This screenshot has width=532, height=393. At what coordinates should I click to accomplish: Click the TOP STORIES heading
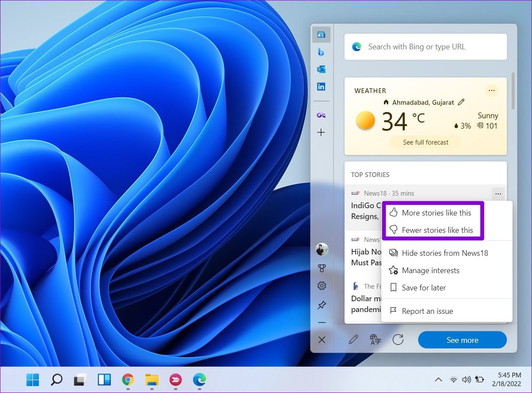370,175
